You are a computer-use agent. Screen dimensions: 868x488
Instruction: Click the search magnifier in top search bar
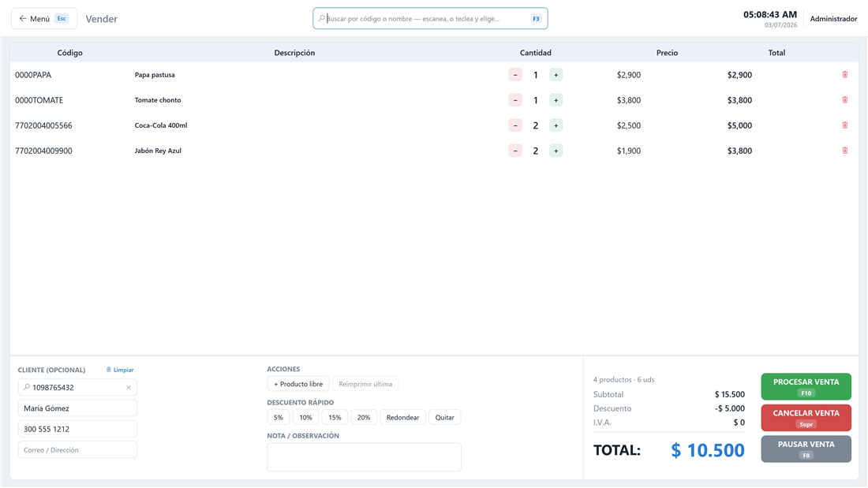[x=321, y=18]
